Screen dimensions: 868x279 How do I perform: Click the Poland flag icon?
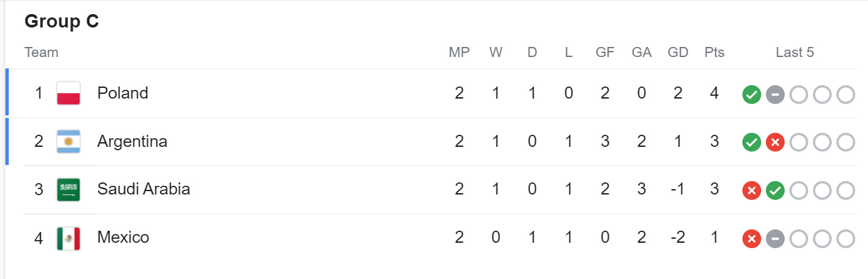(x=69, y=93)
